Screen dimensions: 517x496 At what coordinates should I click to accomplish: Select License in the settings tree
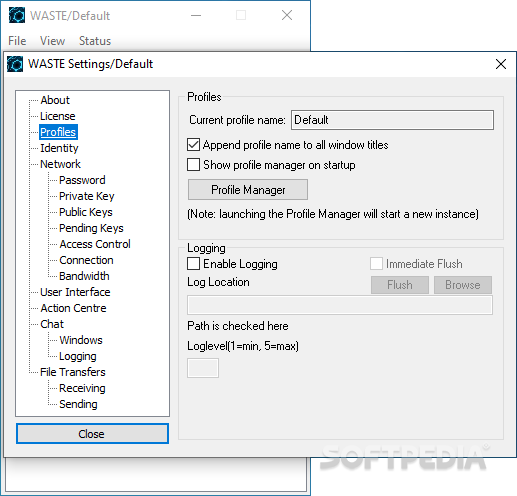tap(58, 116)
